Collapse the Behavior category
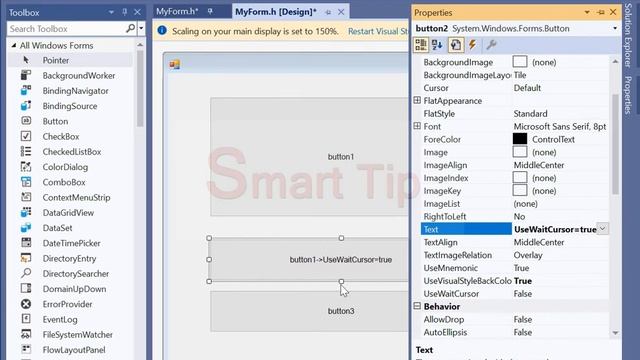This screenshot has height=360, width=640. point(417,306)
